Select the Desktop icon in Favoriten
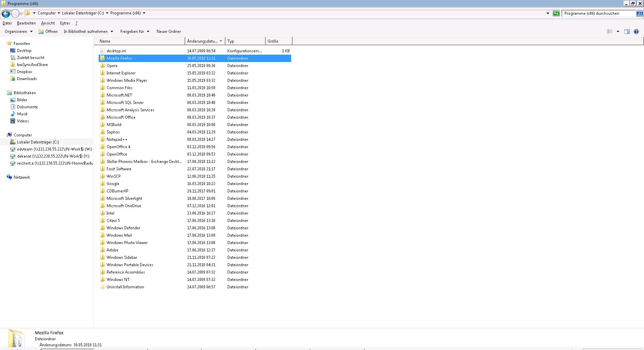 (13, 51)
